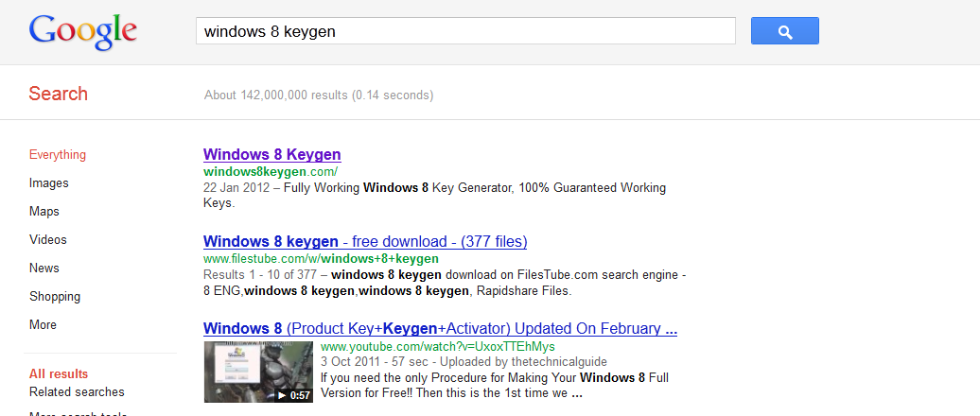Select All results option
Image resolution: width=980 pixels, height=416 pixels.
59,374
